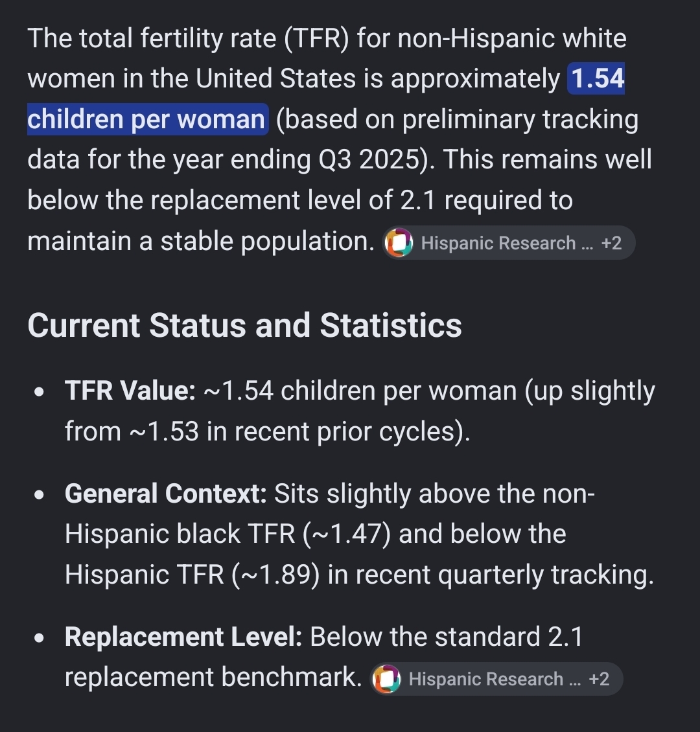Expand the '+2' sources after 'replacement benchmark'
The image size is (700, 732).
(599, 679)
